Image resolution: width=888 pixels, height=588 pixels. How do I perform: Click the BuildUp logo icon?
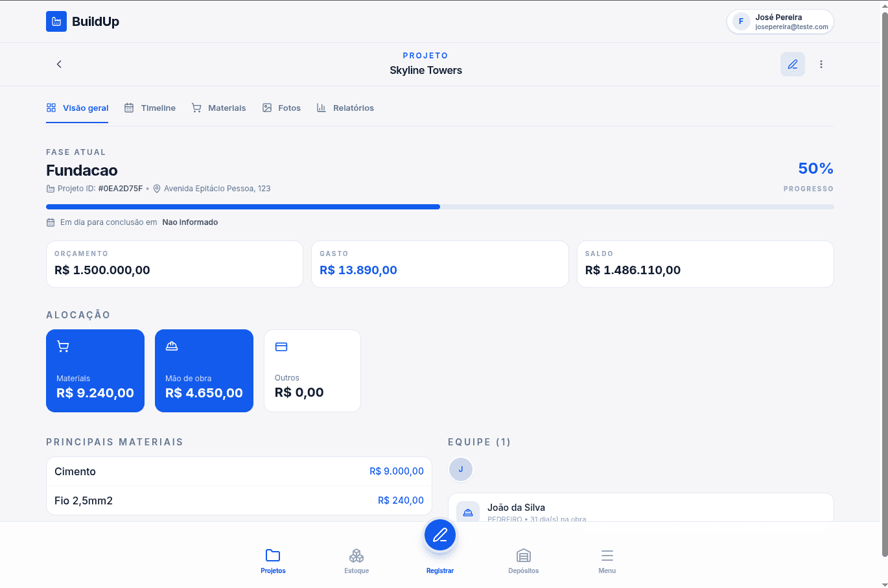click(56, 21)
